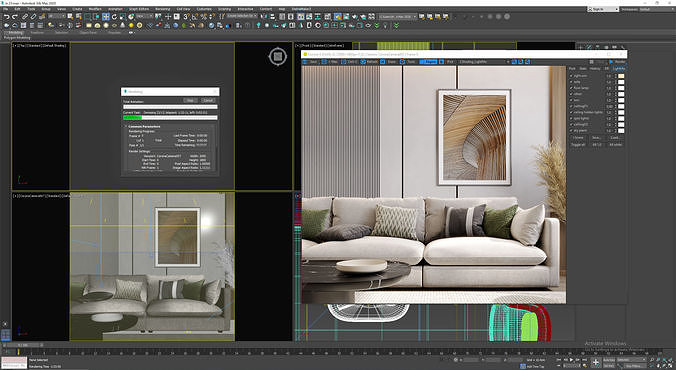Expand the Polygon Modeling ribbon panel
This screenshot has width=676, height=370.
coord(17,38)
